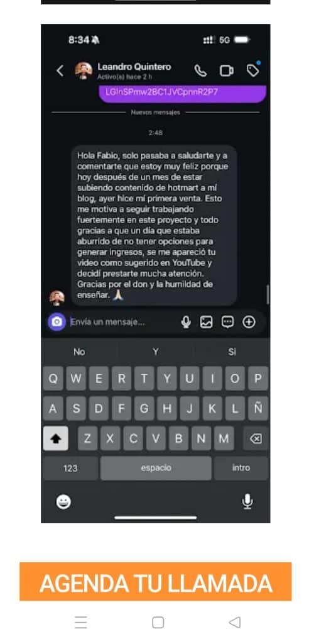Open the photo gallery icon in message bar
Viewport: 309px width, 644px height.
207,322
